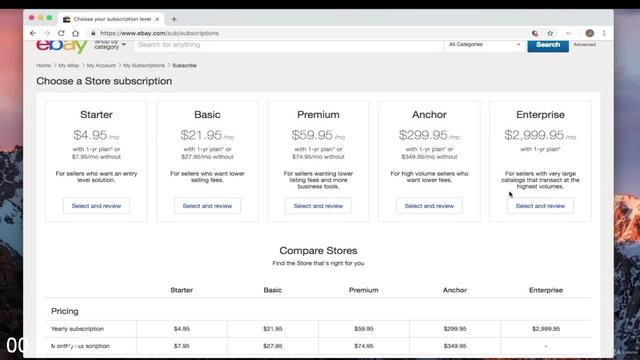Reload the page with refresh icon
The image size is (640, 360).
[x=61, y=33]
